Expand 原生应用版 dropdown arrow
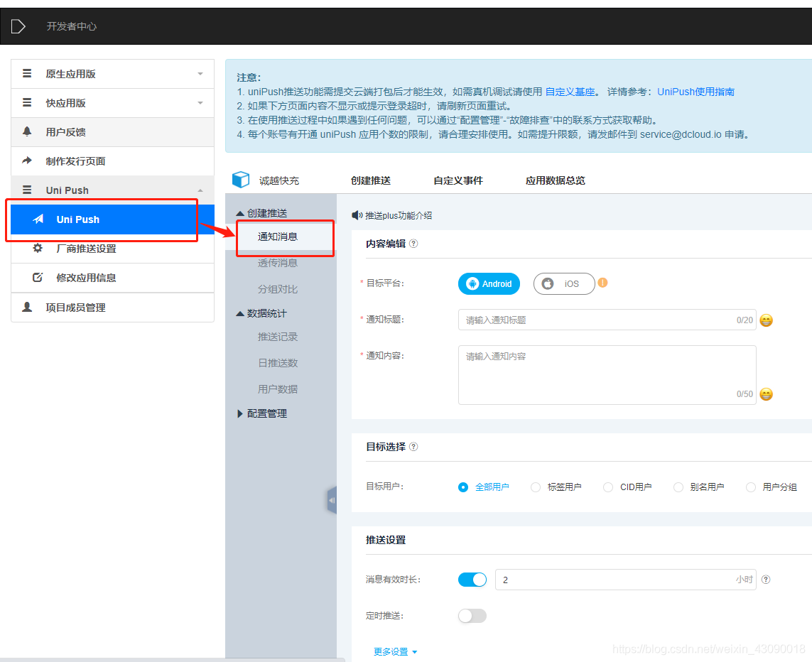This screenshot has width=812, height=662. coord(200,74)
